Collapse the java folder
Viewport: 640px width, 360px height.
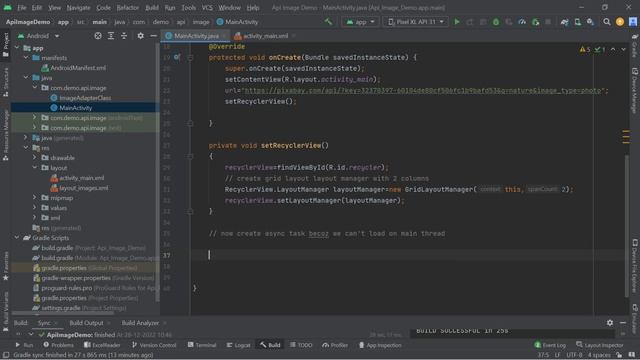26,78
